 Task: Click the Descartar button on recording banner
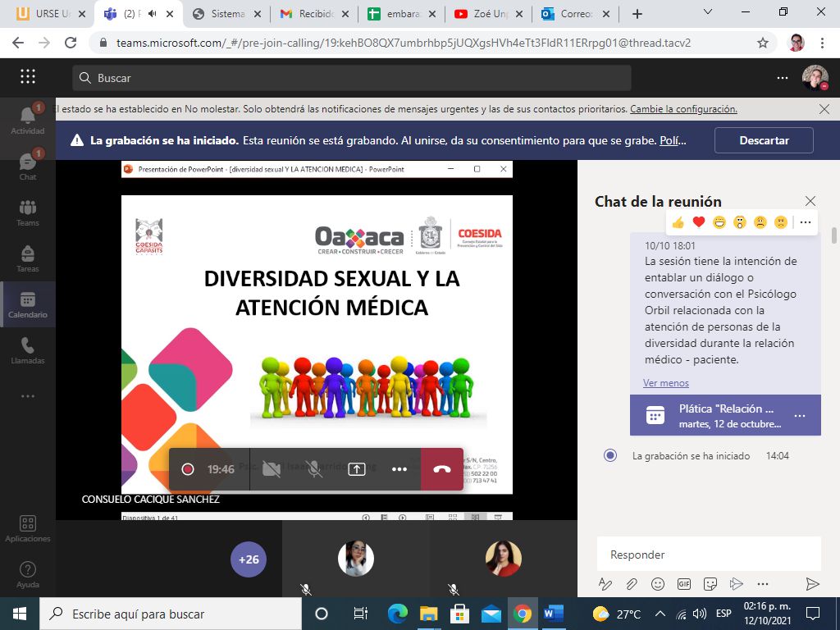point(764,140)
